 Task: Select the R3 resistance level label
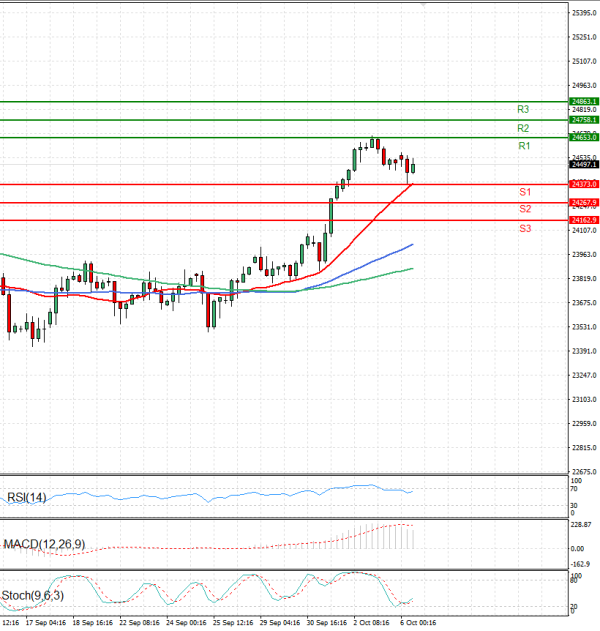click(x=524, y=109)
